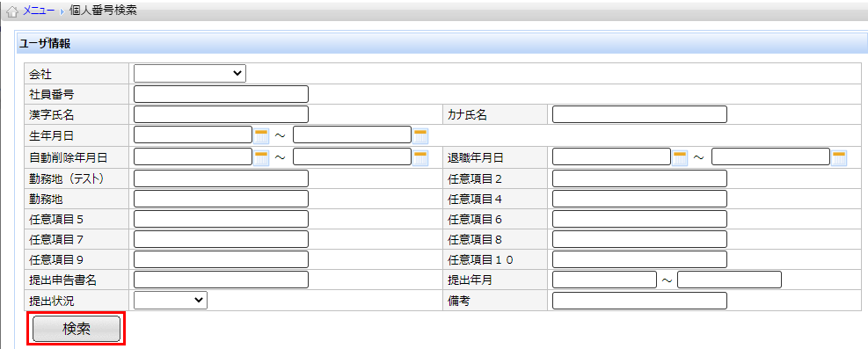Focus the 任意項目１０ input field

(x=639, y=259)
